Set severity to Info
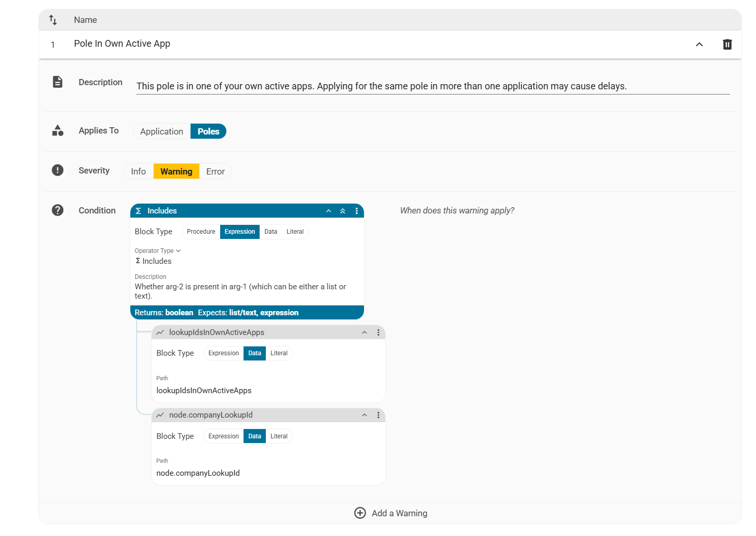756x536 pixels. tap(138, 171)
